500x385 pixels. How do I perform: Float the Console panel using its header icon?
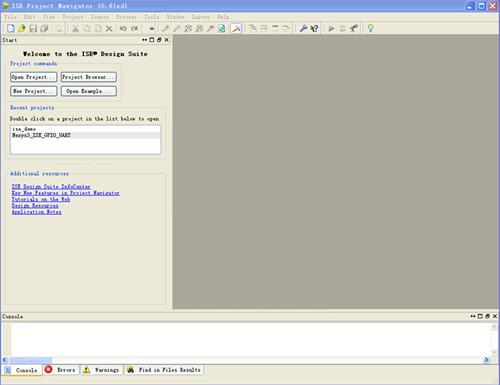point(487,316)
